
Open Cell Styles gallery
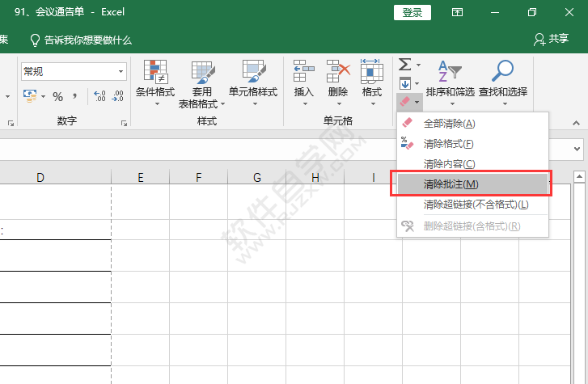pyautogui.click(x=253, y=83)
